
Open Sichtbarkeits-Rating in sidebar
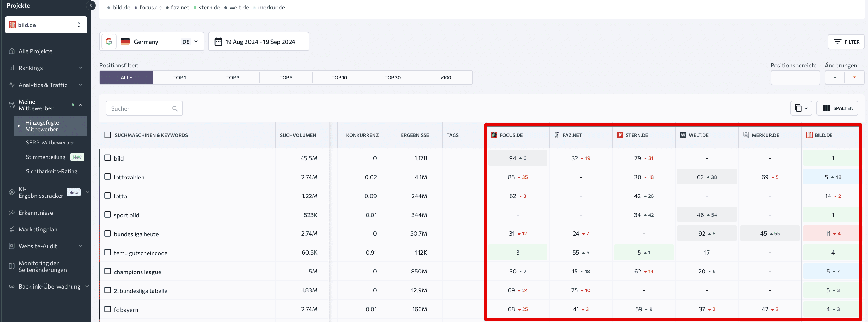(x=52, y=171)
